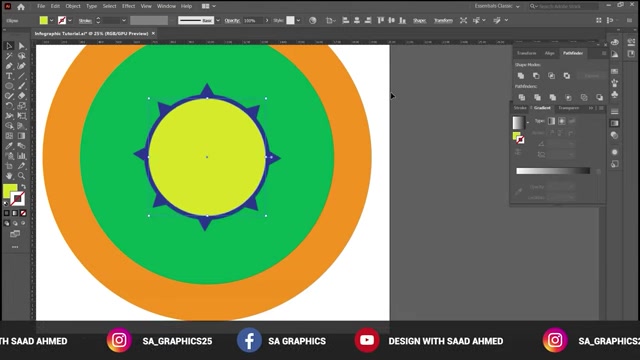This screenshot has width=640, height=360.
Task: Click the Minus Front shape mode icon
Action: click(536, 76)
